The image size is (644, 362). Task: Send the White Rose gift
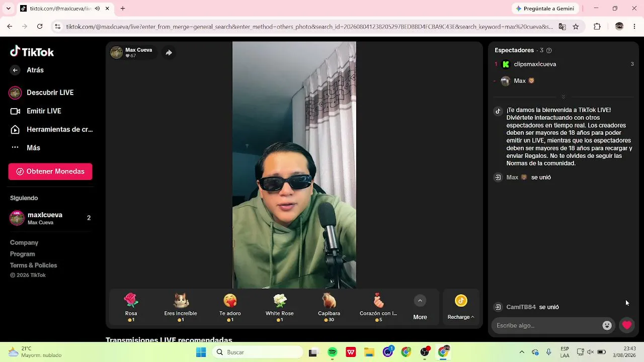[x=280, y=307]
